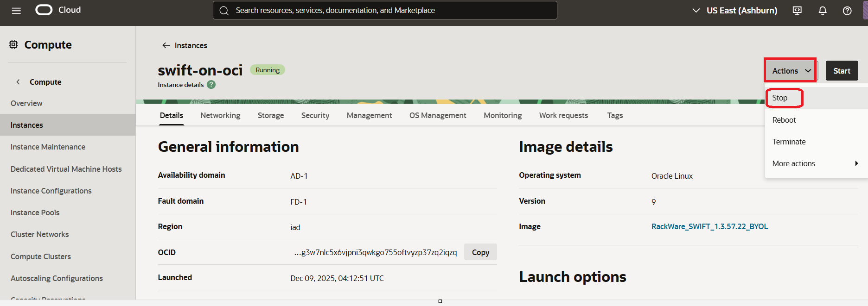Switch to the Tags tab
The width and height of the screenshot is (868, 306).
pos(615,115)
